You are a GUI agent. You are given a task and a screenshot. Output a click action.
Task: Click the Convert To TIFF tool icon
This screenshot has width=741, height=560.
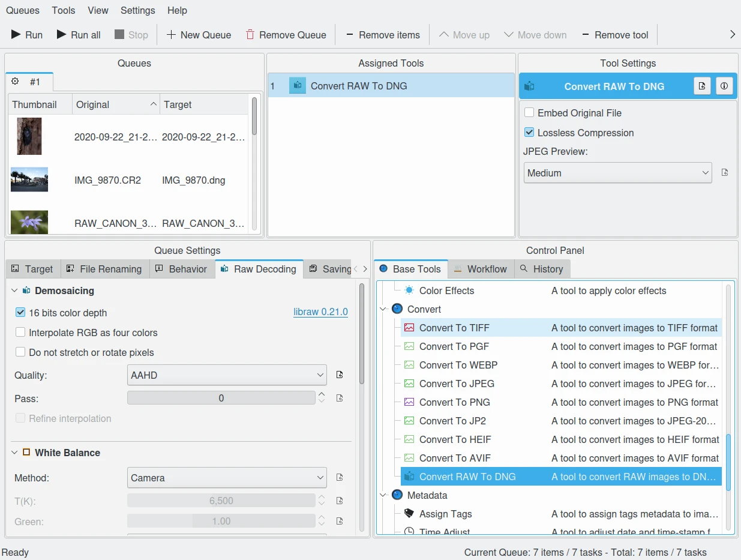(409, 328)
